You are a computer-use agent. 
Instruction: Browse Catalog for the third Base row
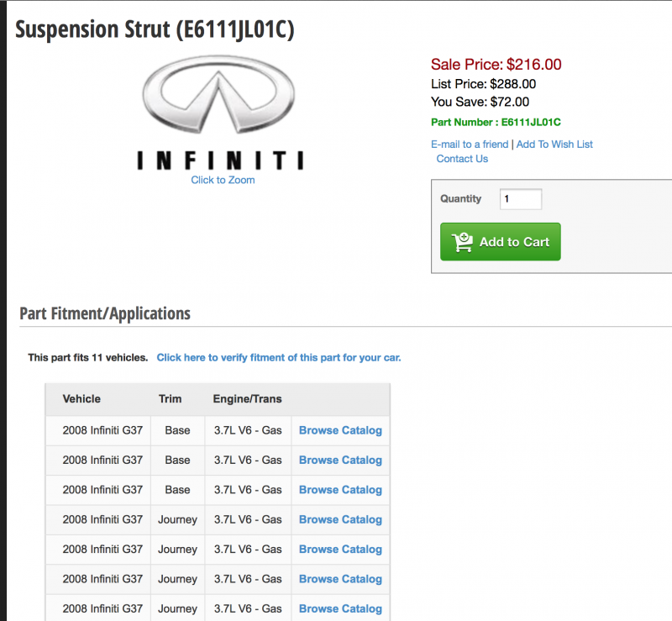340,490
